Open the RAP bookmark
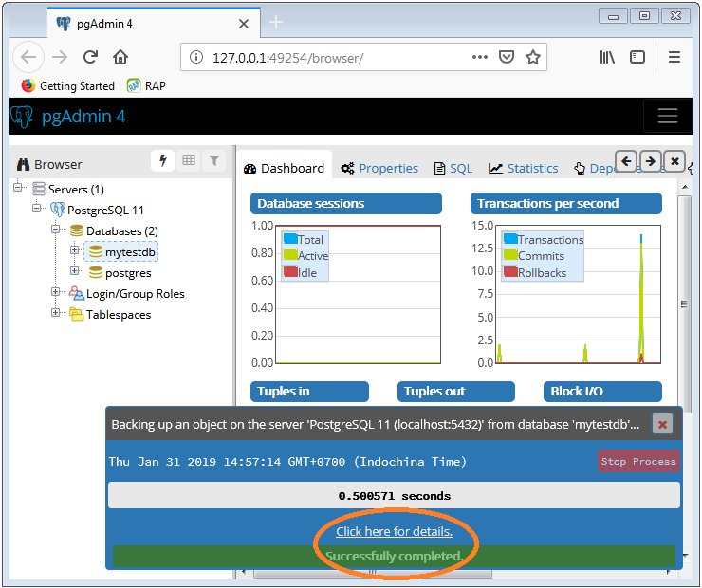This screenshot has height=588, width=702. (x=146, y=85)
